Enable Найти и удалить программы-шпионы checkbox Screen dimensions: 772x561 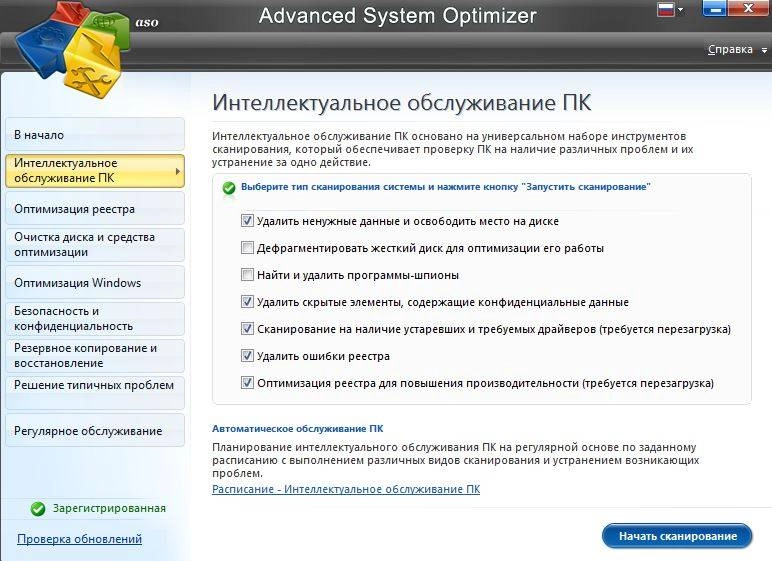[x=247, y=275]
